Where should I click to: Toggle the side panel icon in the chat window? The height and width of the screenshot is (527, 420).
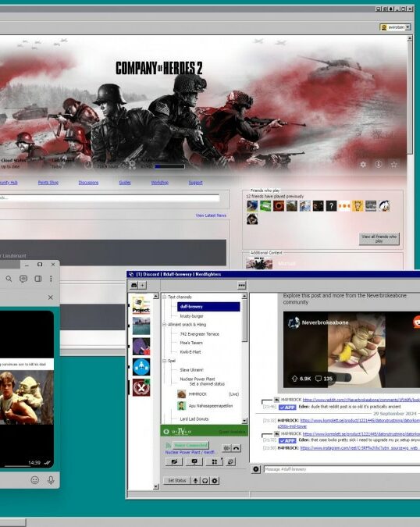[38, 279]
